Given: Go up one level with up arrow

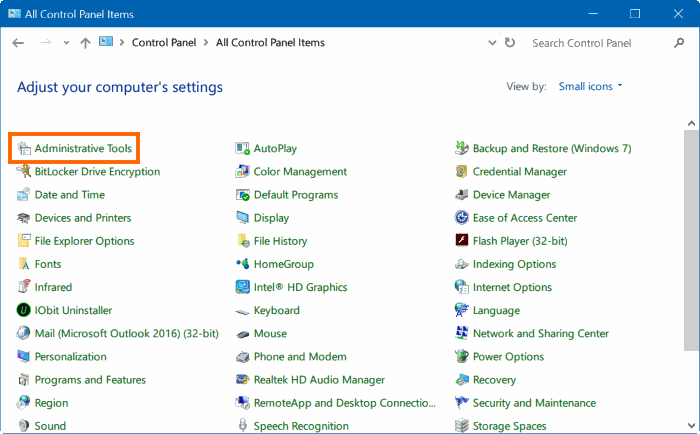Looking at the screenshot, I should [x=85, y=43].
